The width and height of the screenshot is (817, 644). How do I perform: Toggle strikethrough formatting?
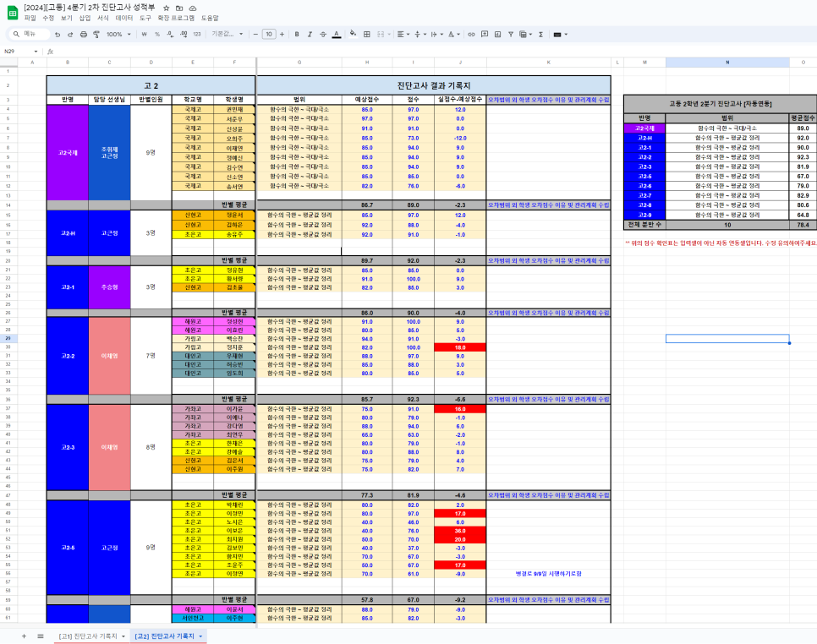(x=323, y=35)
